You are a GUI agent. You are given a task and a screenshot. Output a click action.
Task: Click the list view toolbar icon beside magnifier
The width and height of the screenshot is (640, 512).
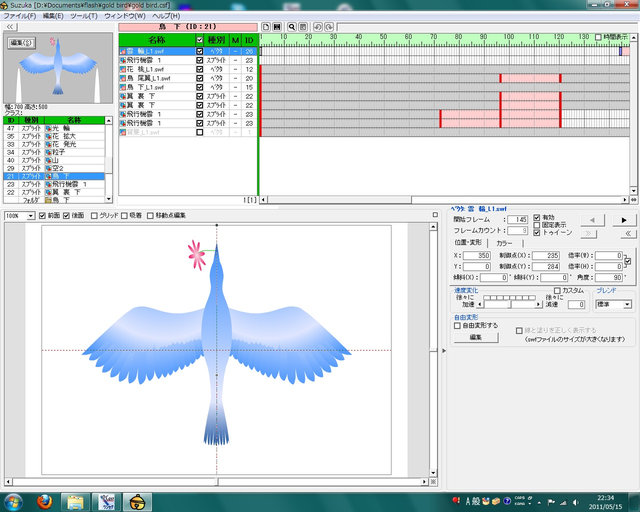(x=303, y=27)
